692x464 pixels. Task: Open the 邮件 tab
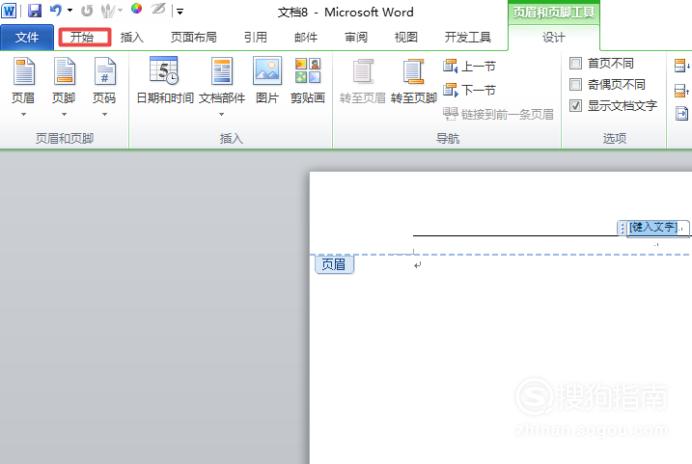coord(306,38)
